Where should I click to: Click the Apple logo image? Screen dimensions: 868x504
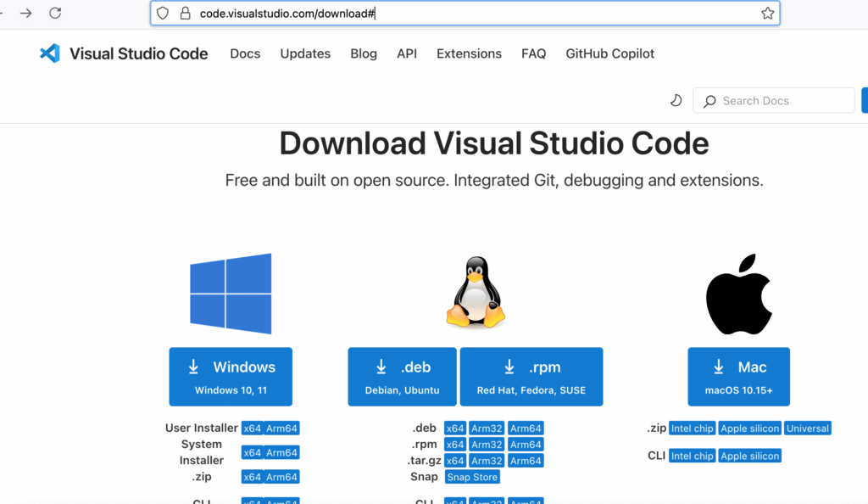738,294
